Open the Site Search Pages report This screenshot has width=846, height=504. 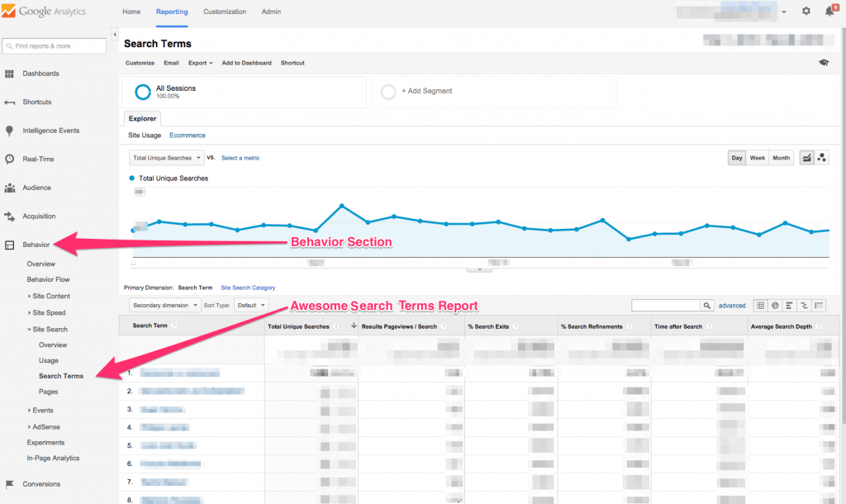point(48,392)
